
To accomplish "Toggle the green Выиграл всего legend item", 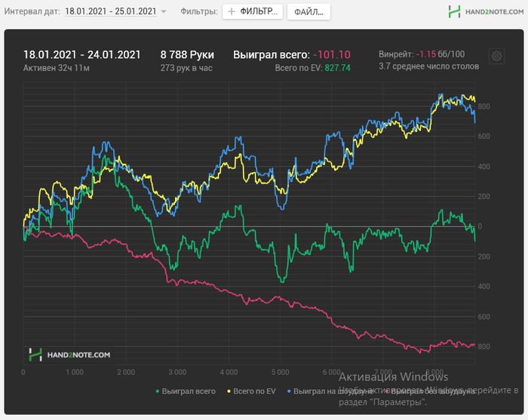I will click(x=186, y=391).
